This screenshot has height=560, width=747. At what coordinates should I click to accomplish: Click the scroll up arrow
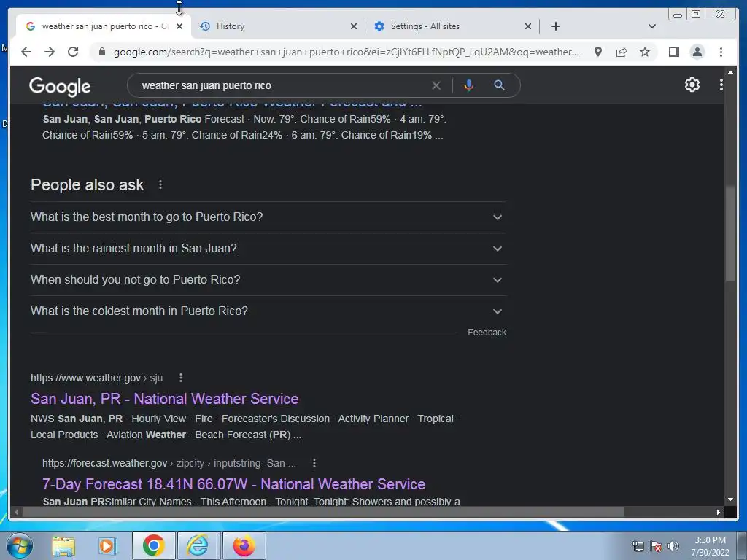pyautogui.click(x=730, y=72)
